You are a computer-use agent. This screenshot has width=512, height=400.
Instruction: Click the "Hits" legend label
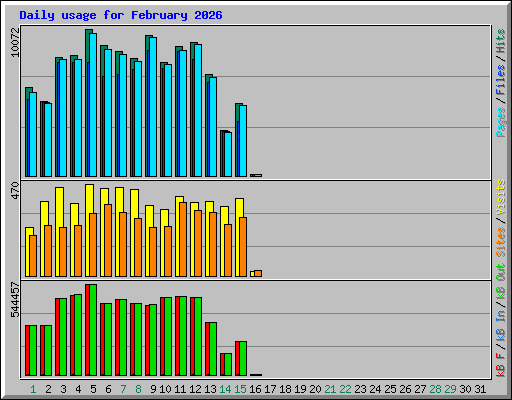click(501, 41)
